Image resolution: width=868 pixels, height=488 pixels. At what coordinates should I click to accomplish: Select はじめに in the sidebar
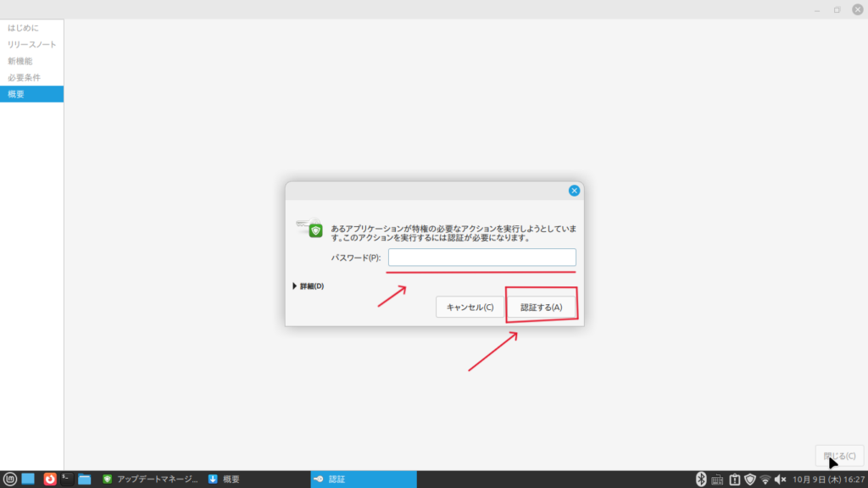coord(23,28)
